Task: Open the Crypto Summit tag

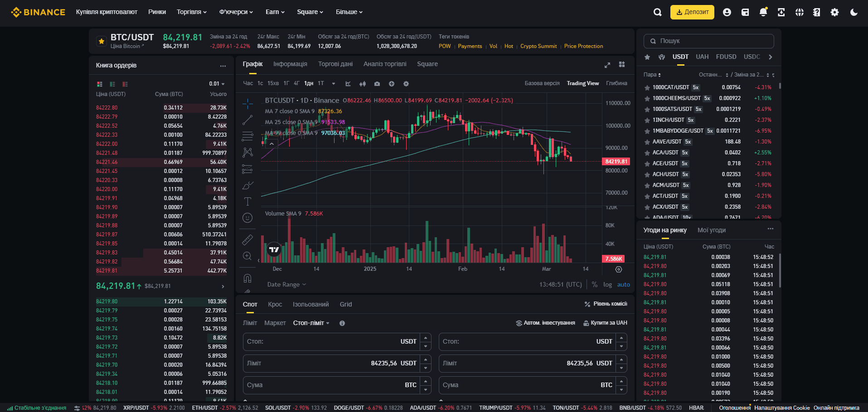Action: (538, 46)
